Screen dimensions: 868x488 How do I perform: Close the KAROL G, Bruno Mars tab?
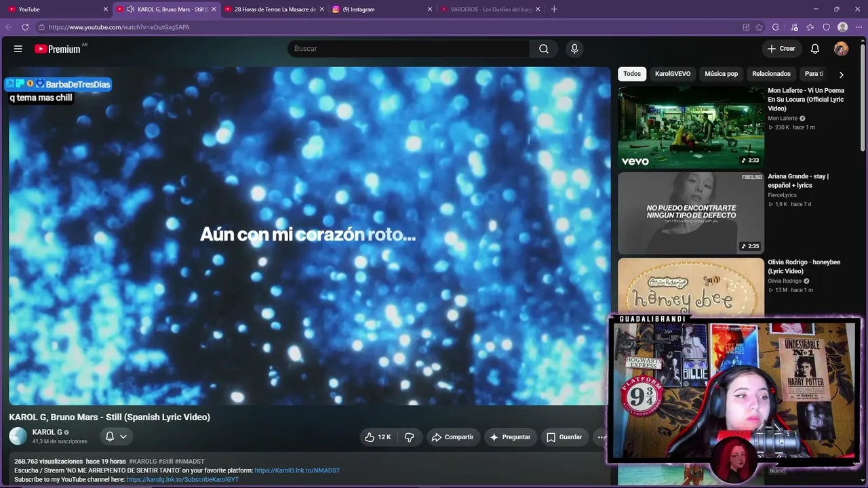point(214,9)
